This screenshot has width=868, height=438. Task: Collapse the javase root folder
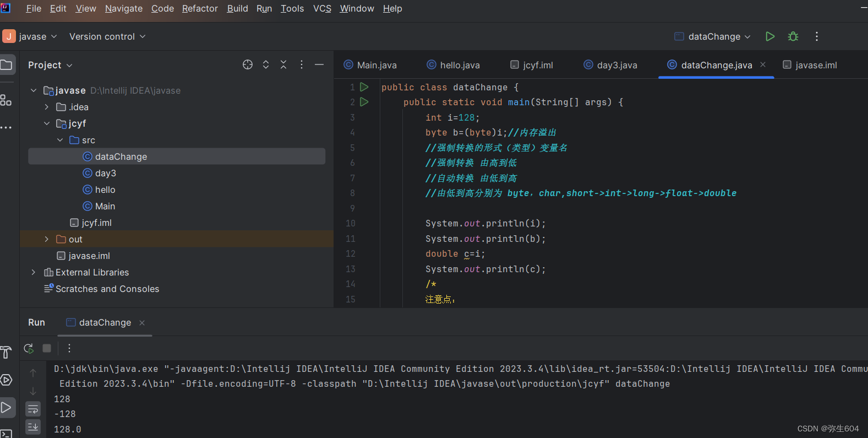34,90
